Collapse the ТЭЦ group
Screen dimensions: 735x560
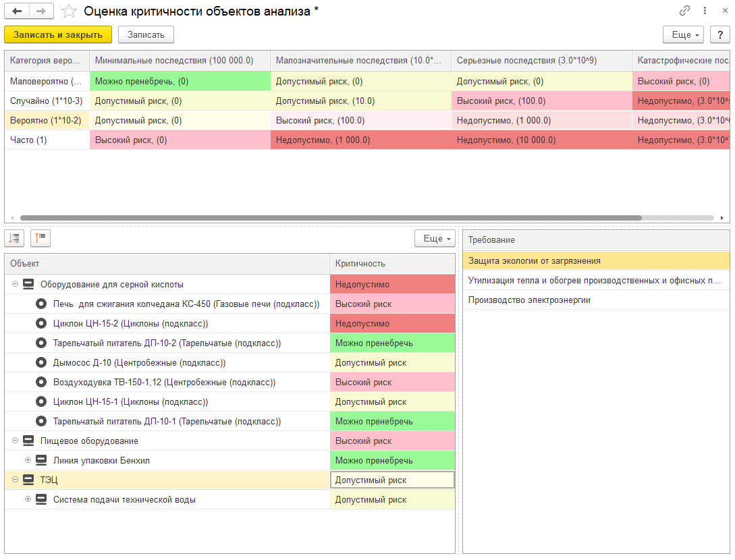click(15, 480)
